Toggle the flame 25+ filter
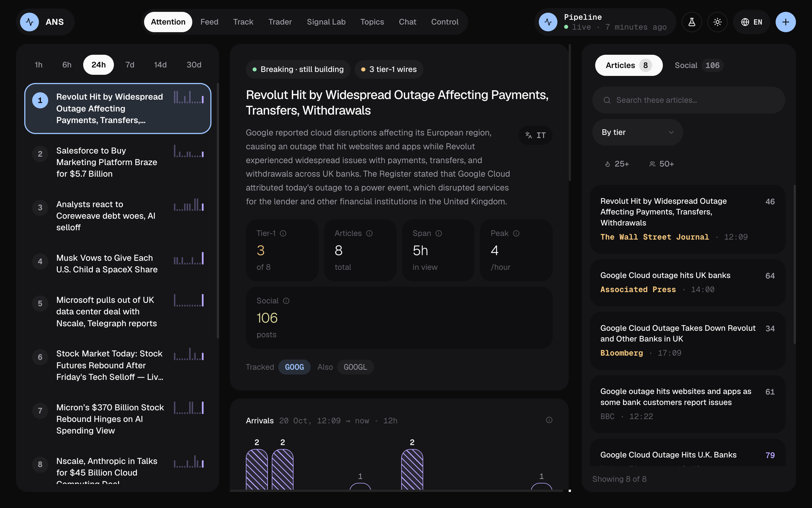 (617, 164)
